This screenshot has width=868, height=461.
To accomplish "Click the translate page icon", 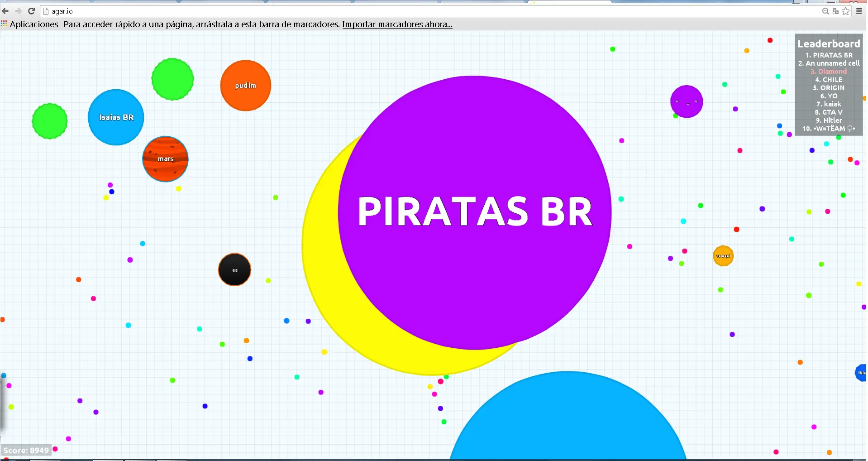I will 835,11.
